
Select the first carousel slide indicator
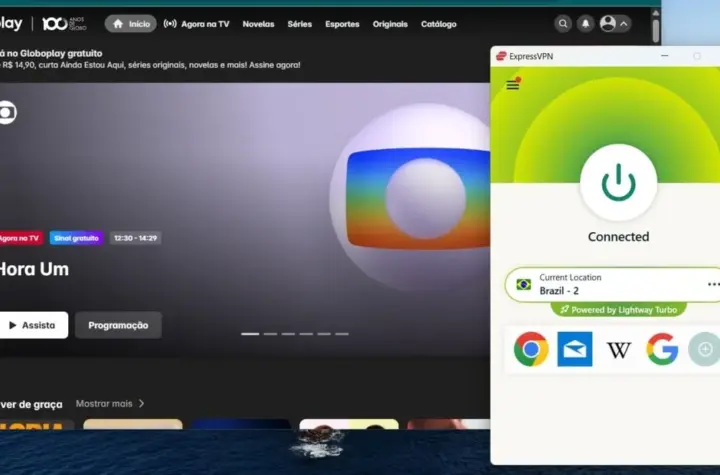pos(250,334)
